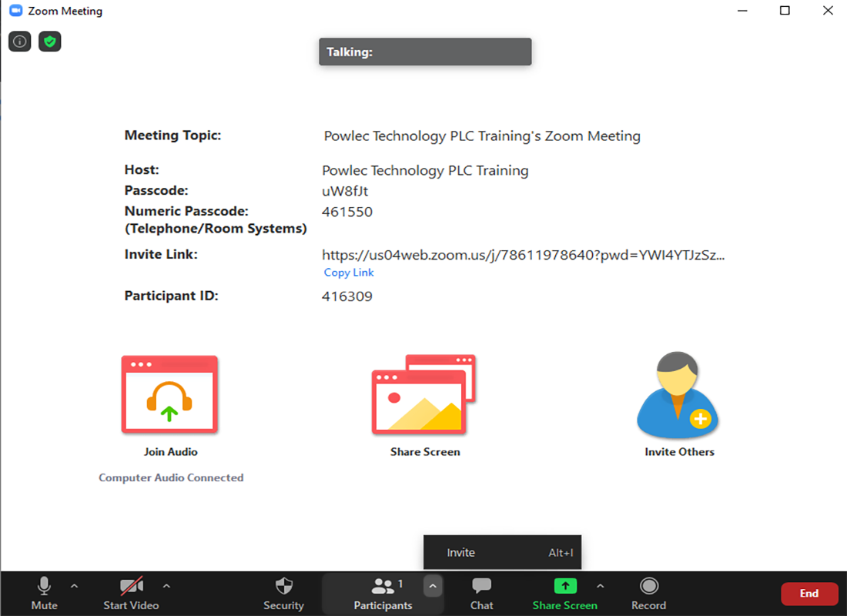Screen dimensions: 847x616
Task: Click the Copy Link hyperlink
Action: point(349,273)
